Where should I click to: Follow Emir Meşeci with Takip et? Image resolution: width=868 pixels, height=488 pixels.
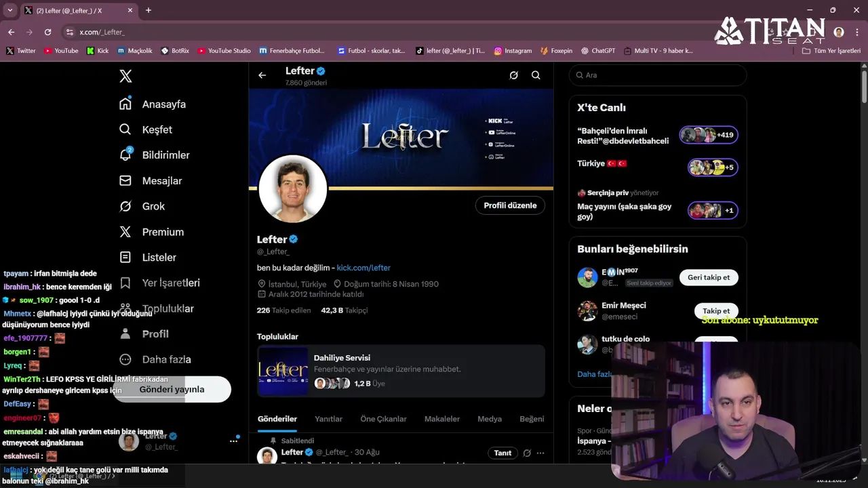coord(716,310)
